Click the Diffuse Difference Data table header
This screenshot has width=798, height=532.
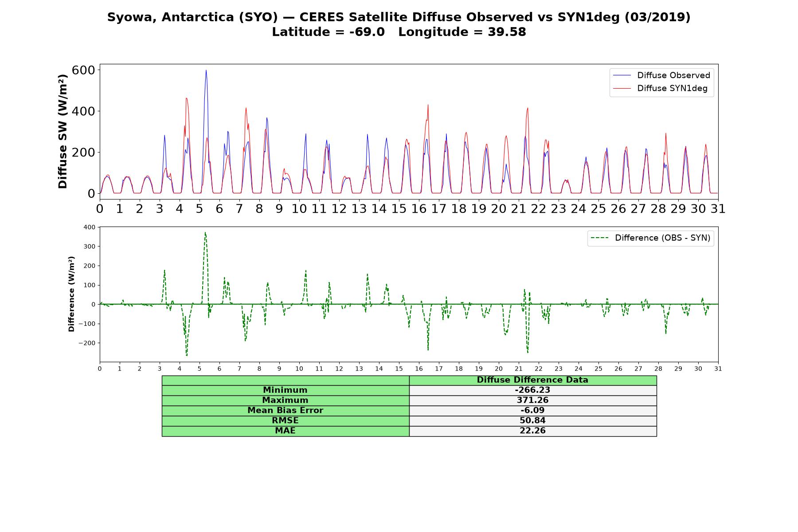pos(533,380)
